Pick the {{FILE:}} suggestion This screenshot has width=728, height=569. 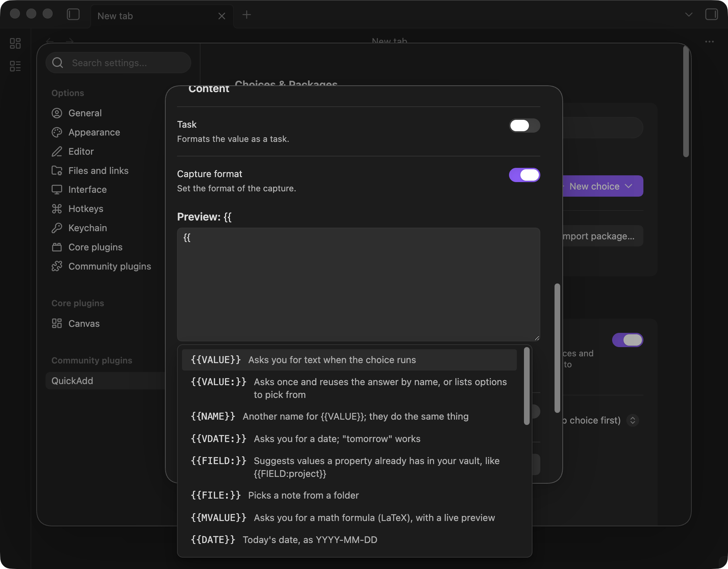click(x=349, y=495)
